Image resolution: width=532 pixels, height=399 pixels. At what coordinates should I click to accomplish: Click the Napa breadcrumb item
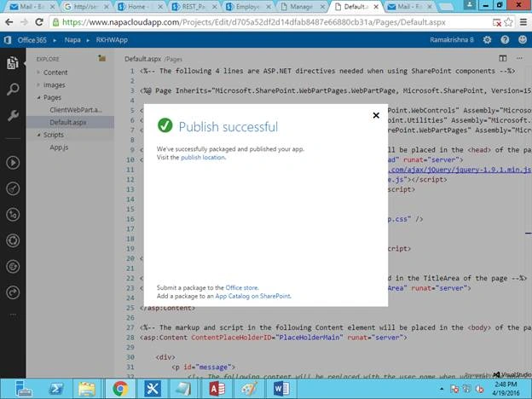pos(72,40)
